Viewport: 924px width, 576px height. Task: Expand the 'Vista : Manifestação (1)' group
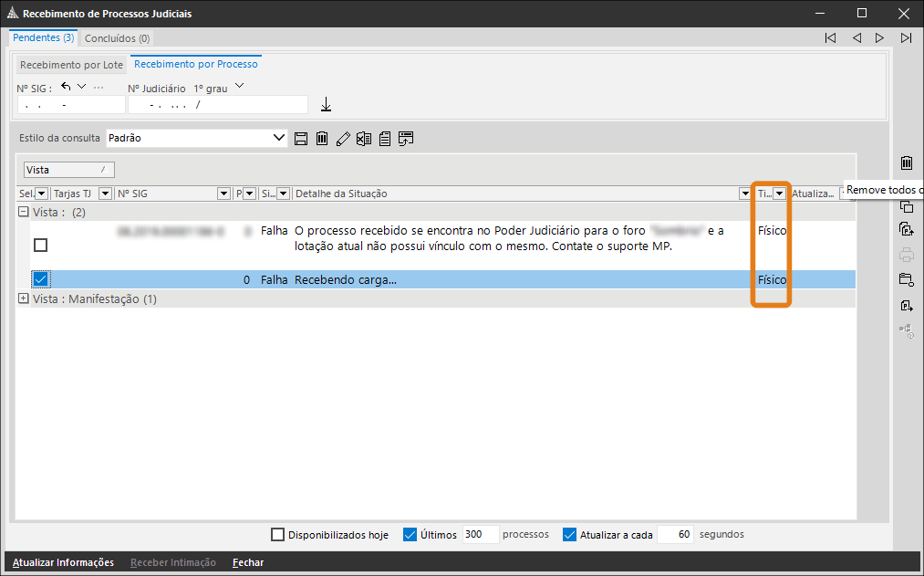(23, 298)
